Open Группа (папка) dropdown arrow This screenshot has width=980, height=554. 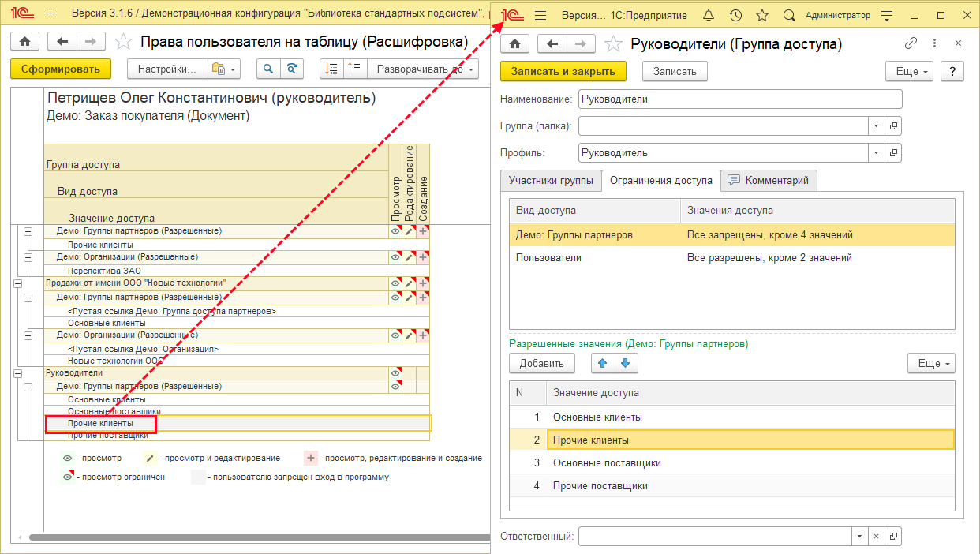(x=877, y=125)
